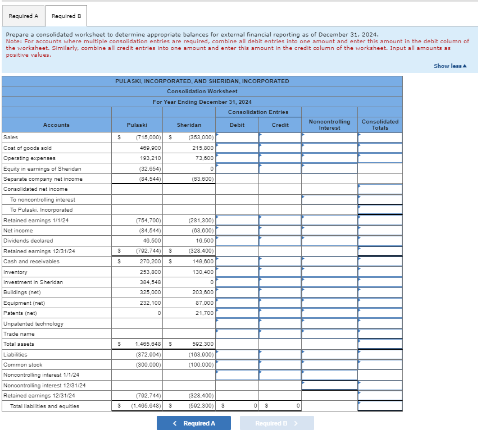Click Sheridan Dividends declared value 16,500
504x430 pixels.
point(205,240)
